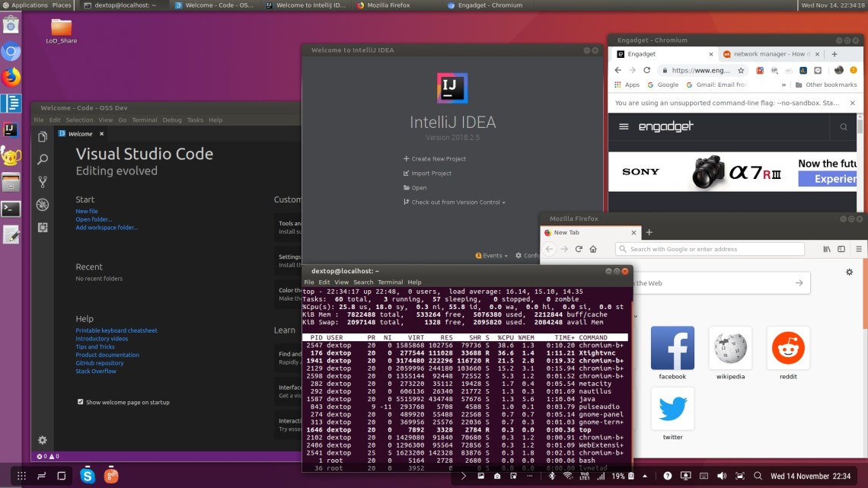Toggle the Show welcome page on startup checkbox
Image resolution: width=868 pixels, height=488 pixels.
(x=80, y=402)
